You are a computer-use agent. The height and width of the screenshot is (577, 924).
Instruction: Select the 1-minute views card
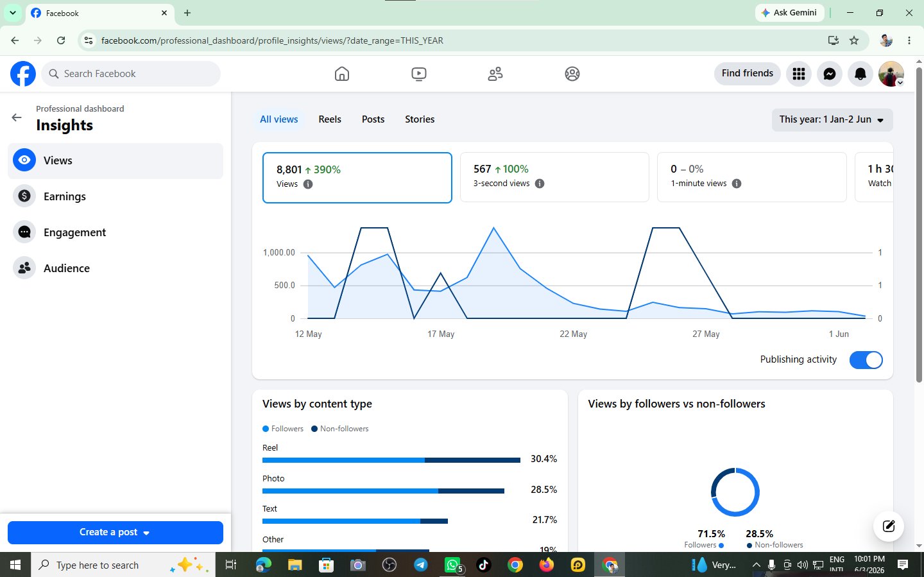pos(751,177)
